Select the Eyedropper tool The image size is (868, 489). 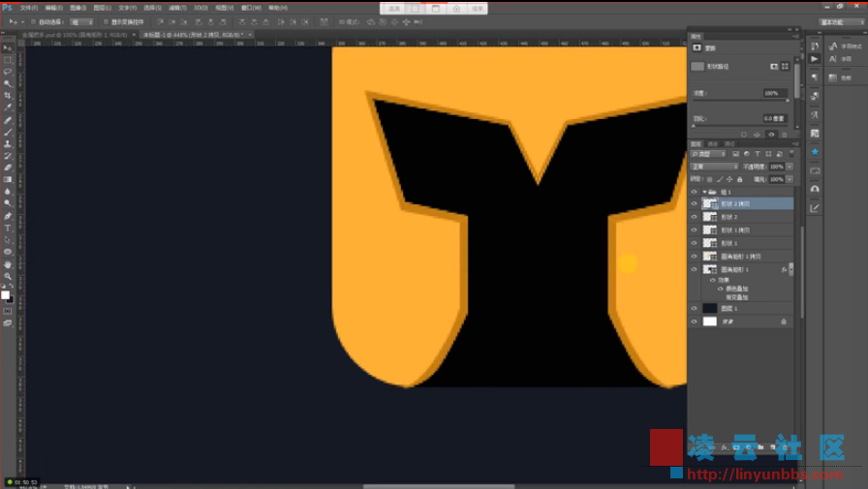pos(8,107)
